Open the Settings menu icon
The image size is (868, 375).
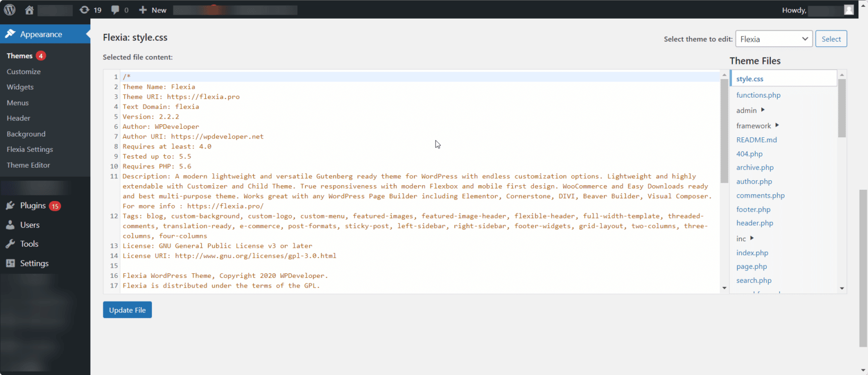pos(10,263)
